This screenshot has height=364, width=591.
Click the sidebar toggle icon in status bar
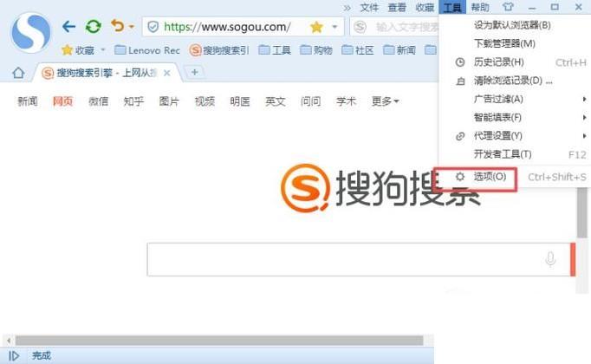click(14, 355)
